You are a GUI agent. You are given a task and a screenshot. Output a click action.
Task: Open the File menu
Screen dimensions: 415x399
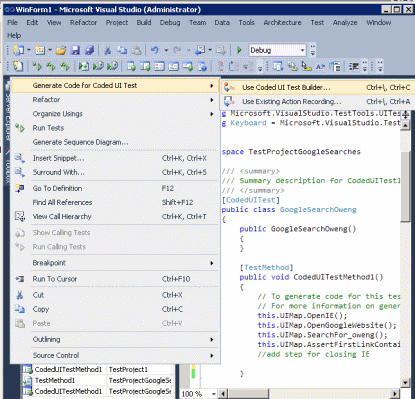pos(12,23)
